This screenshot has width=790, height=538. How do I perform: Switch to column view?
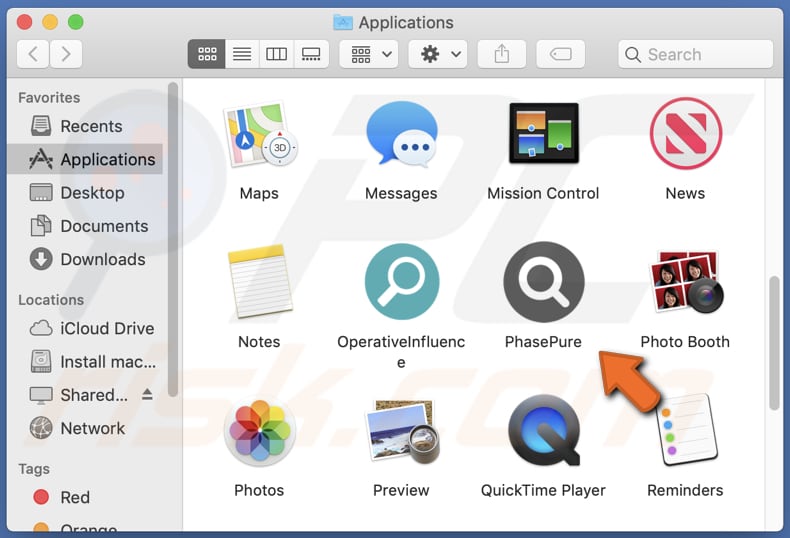277,54
